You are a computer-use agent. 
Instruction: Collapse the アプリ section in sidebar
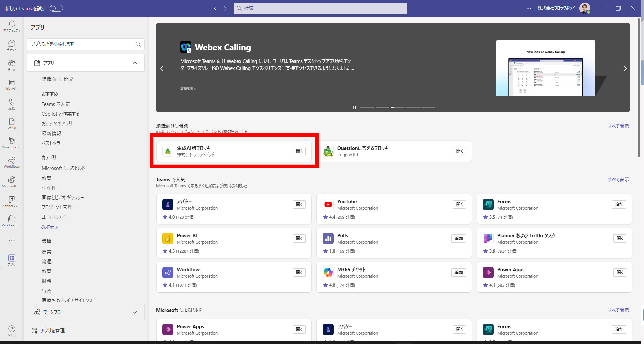point(135,63)
